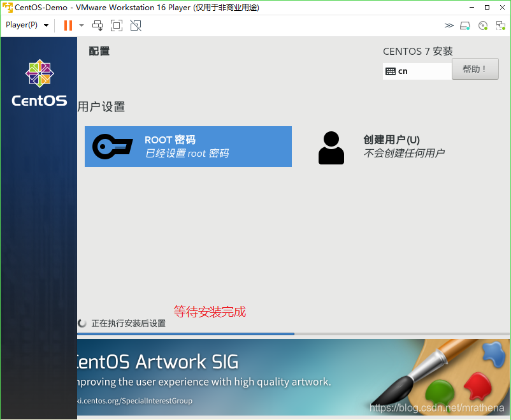Click the network adapter device icon
This screenshot has height=420, width=511.
[x=500, y=25]
